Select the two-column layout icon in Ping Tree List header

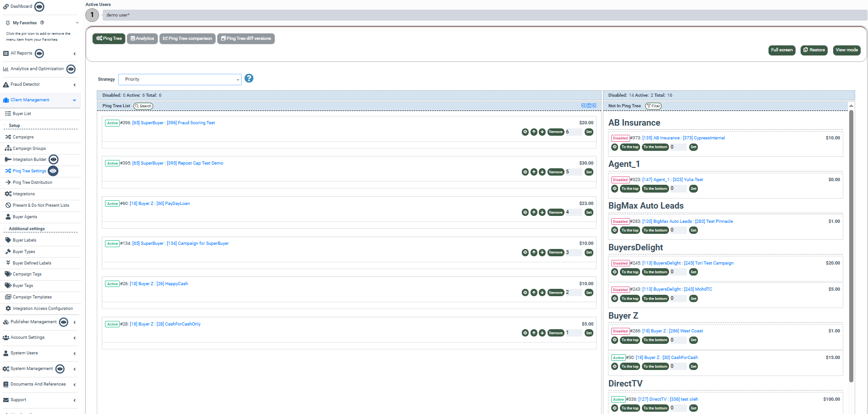(589, 105)
